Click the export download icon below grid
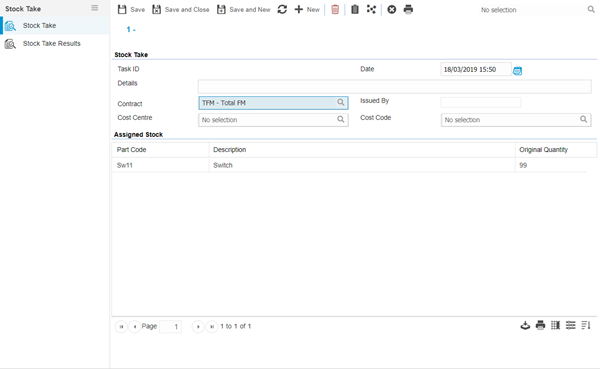Screen dimensions: 600x369 pyautogui.click(x=525, y=325)
